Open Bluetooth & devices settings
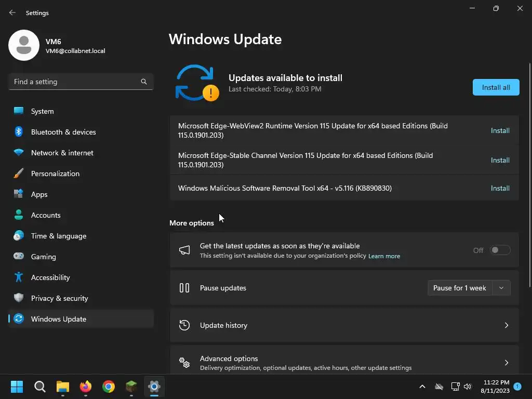The width and height of the screenshot is (532, 399). point(81,131)
